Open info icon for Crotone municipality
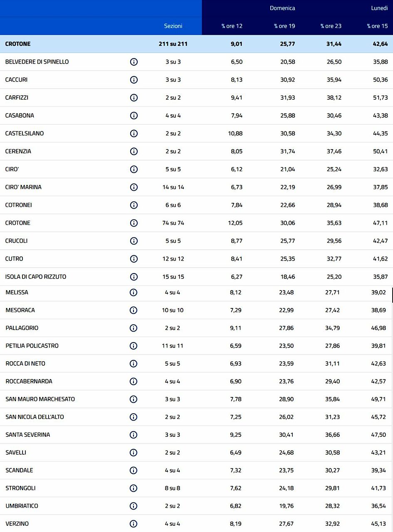The height and width of the screenshot is (532, 393). [x=134, y=223]
